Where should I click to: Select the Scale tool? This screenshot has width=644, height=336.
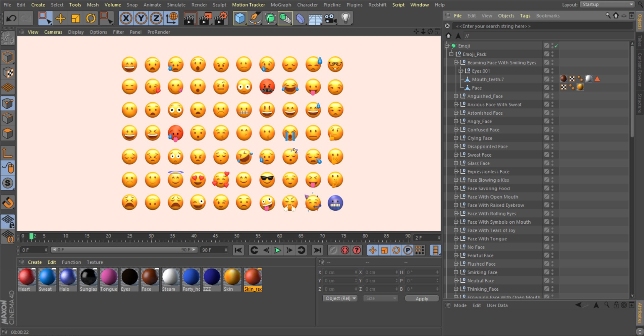[x=75, y=18]
